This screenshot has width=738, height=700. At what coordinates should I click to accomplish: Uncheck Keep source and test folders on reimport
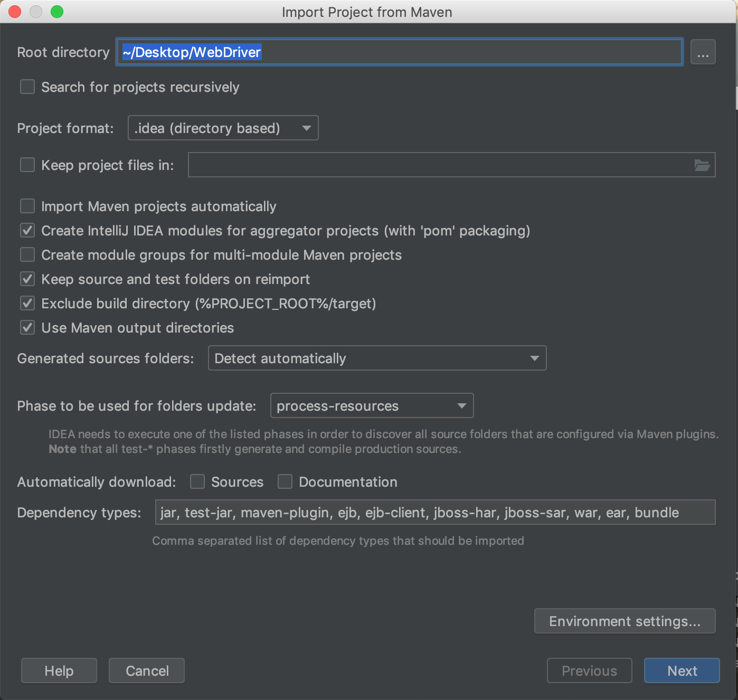[27, 279]
